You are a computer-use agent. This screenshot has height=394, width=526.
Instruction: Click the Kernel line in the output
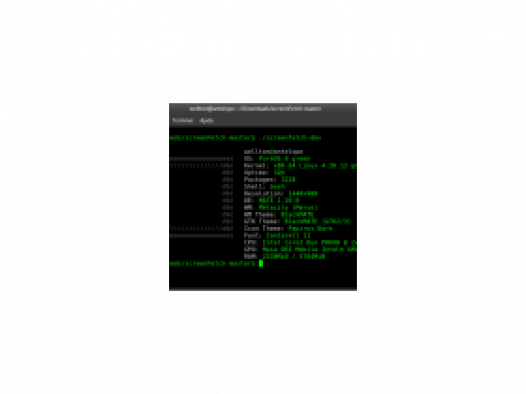tap(300, 165)
